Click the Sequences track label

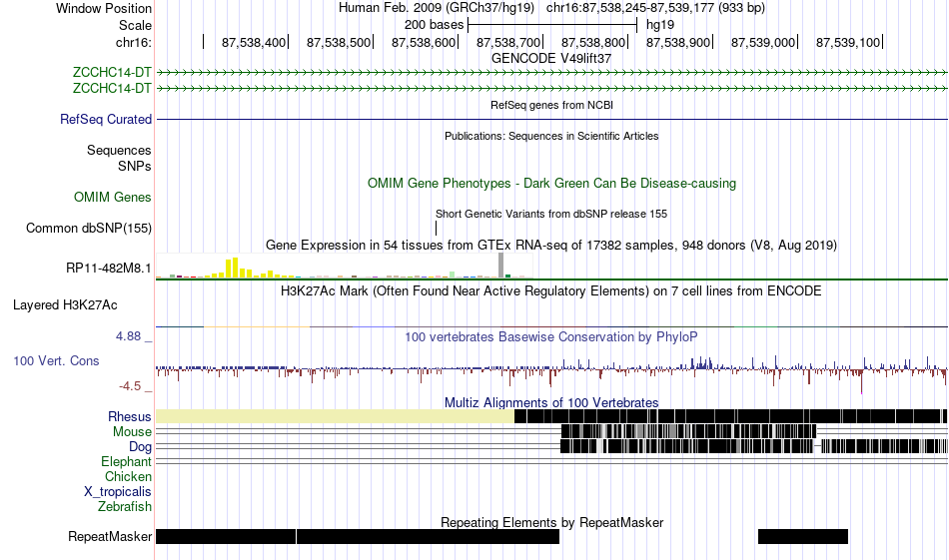(x=119, y=150)
